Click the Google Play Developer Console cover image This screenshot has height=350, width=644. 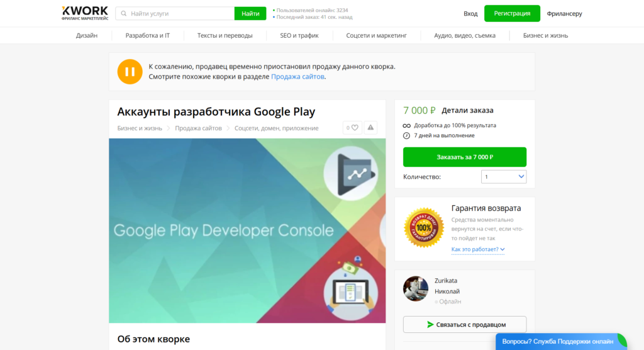coord(247,230)
